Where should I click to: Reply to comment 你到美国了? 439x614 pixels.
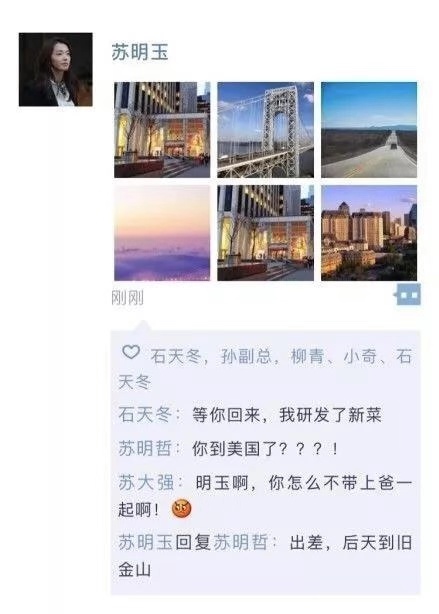tap(265, 449)
